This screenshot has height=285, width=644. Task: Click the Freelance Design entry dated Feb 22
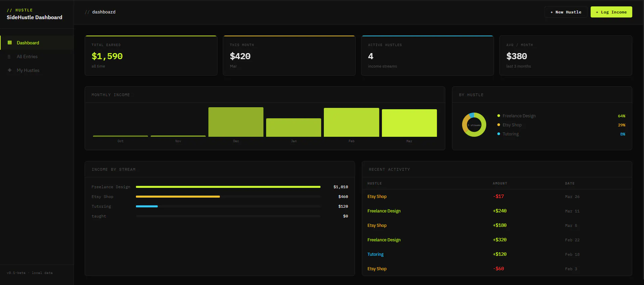pos(497,240)
